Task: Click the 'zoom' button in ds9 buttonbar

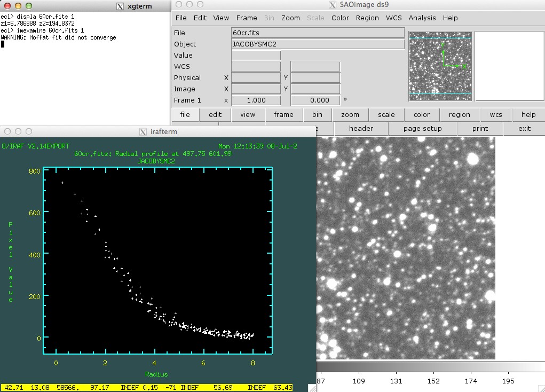Action: tap(350, 114)
